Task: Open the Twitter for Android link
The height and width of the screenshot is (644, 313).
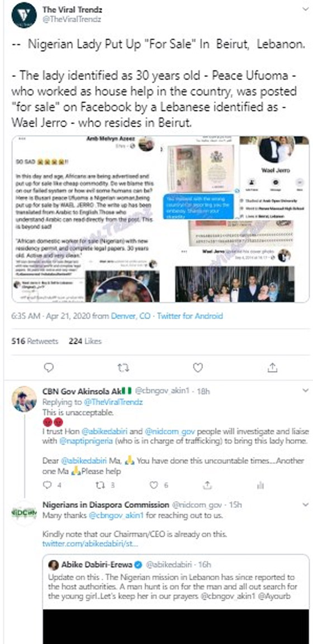Action: [190, 316]
